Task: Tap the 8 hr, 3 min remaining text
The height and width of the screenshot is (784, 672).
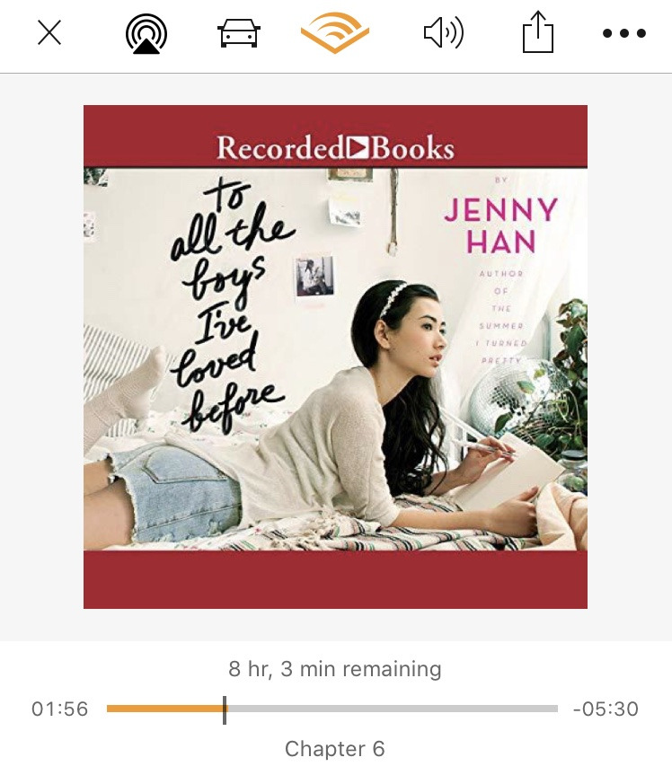Action: [x=335, y=669]
